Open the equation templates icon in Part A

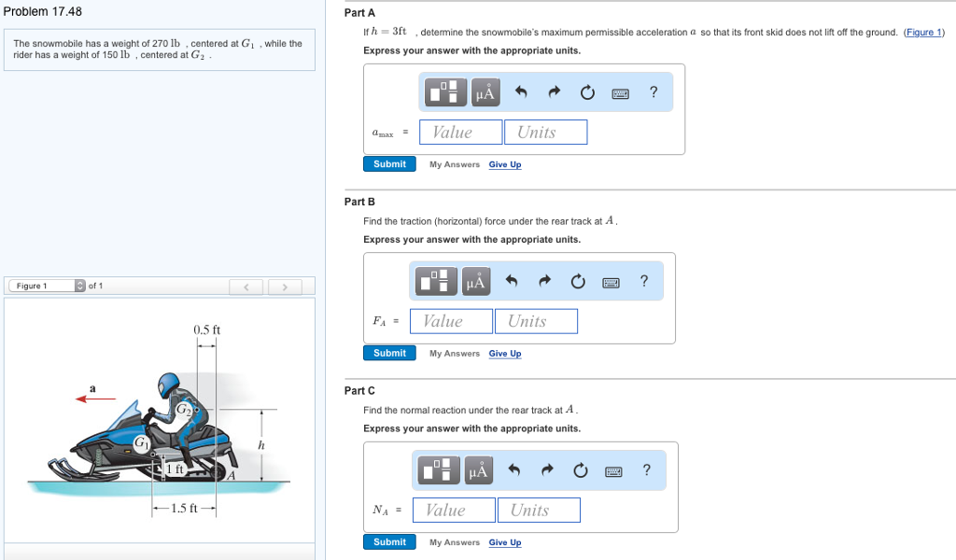(x=444, y=91)
